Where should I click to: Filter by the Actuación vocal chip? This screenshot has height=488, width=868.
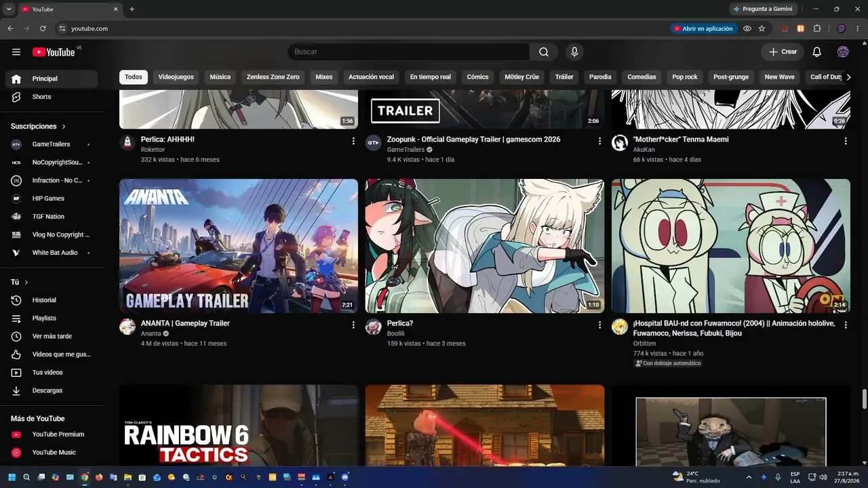click(372, 77)
